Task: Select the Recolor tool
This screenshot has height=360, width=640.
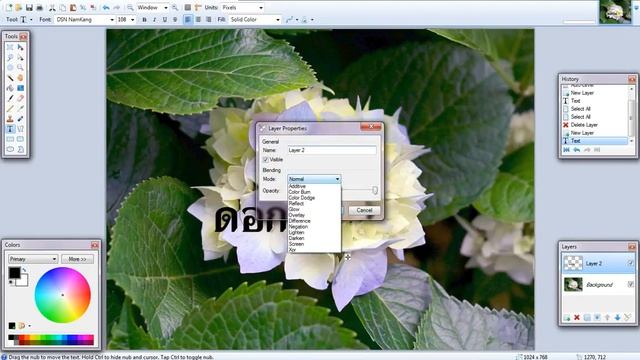Action: (20, 119)
